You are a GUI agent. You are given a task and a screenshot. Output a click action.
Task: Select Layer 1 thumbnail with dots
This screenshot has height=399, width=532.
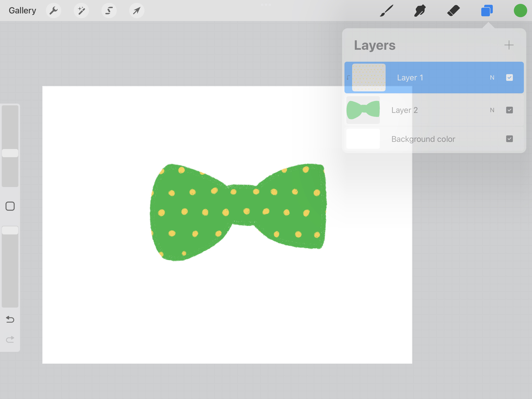[369, 78]
